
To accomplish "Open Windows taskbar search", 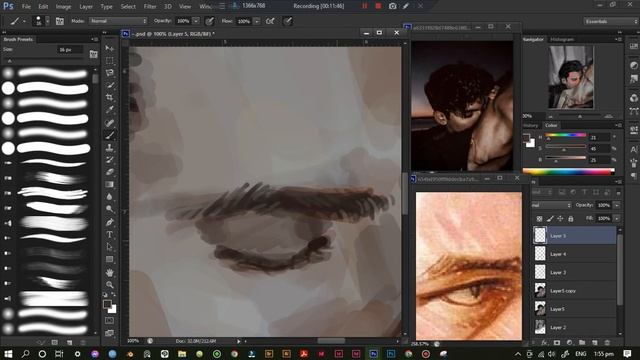I will tap(25, 353).
